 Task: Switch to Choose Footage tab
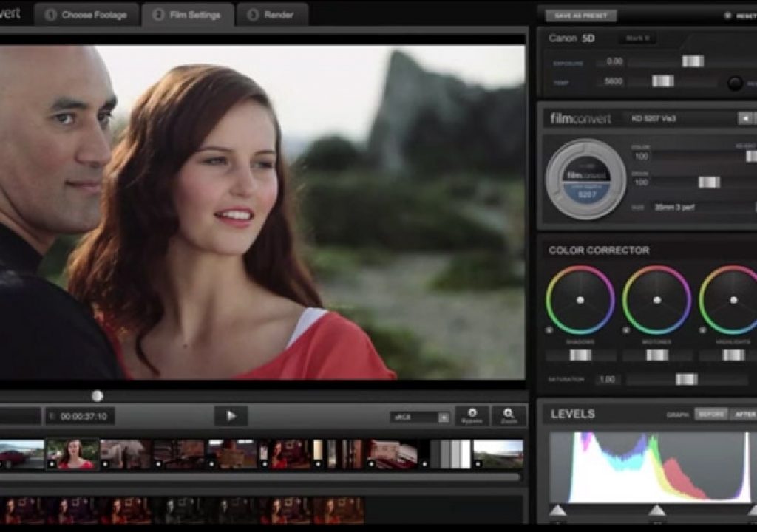pos(86,15)
